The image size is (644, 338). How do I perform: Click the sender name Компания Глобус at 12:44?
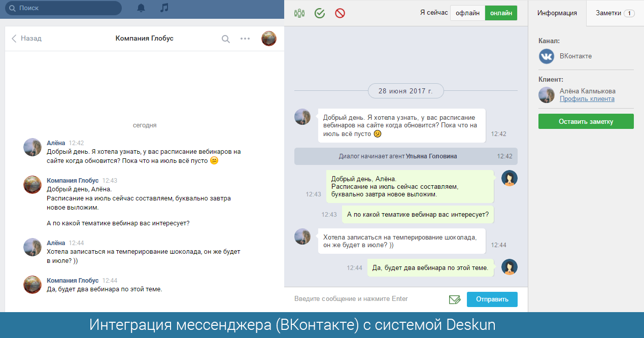[x=73, y=280]
